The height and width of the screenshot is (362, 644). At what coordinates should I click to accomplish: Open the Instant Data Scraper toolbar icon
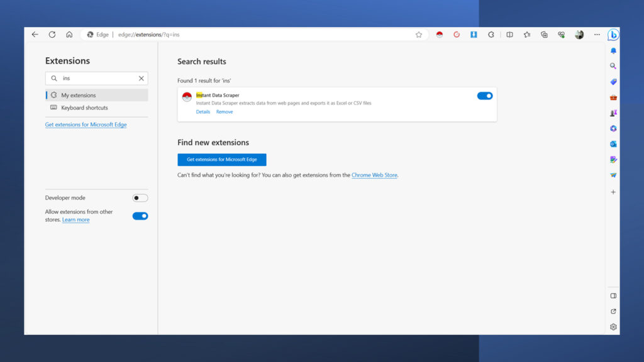click(x=440, y=35)
